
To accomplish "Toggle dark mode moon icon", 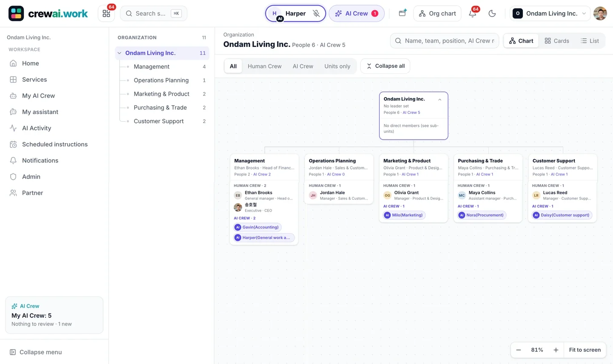I will click(492, 14).
